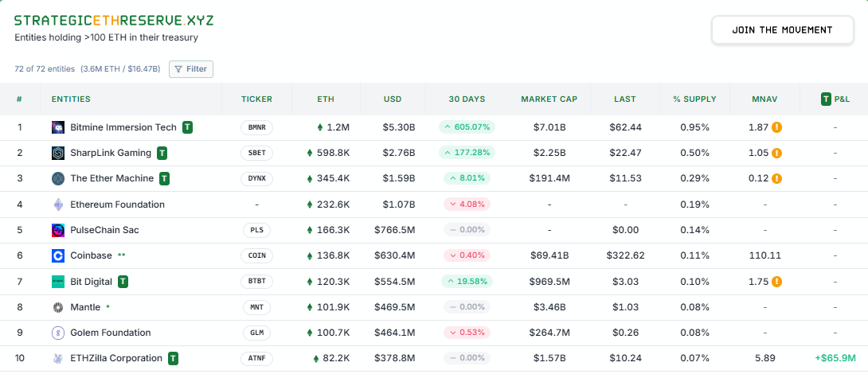This screenshot has width=868, height=374.
Task: Click the Bit Digital logo icon
Action: (x=58, y=282)
